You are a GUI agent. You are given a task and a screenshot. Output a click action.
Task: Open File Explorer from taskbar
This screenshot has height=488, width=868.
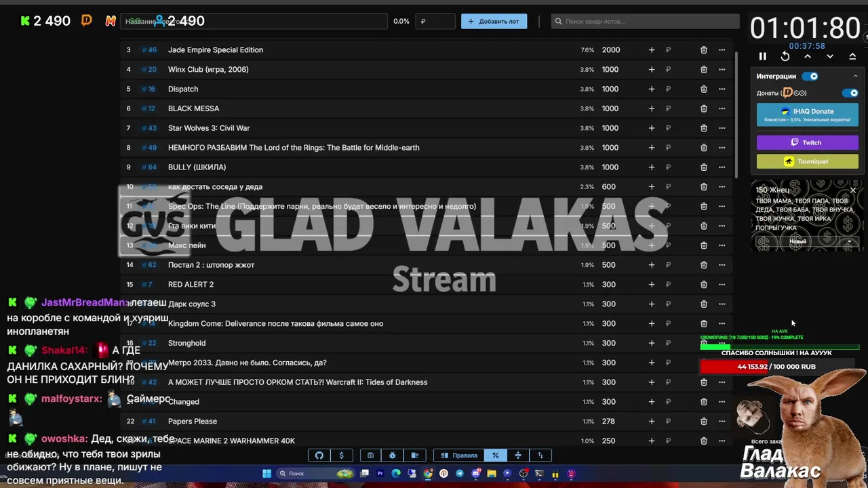point(492,474)
